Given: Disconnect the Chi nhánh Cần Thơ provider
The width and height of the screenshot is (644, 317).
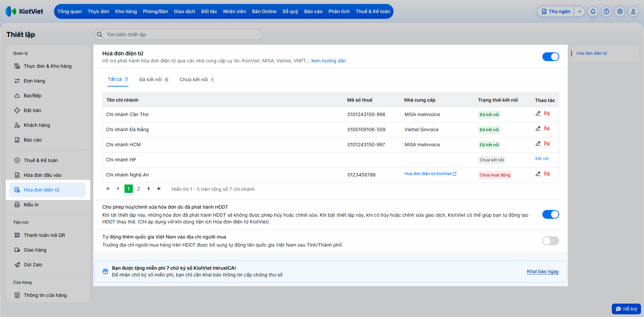Looking at the screenshot, I should [547, 114].
